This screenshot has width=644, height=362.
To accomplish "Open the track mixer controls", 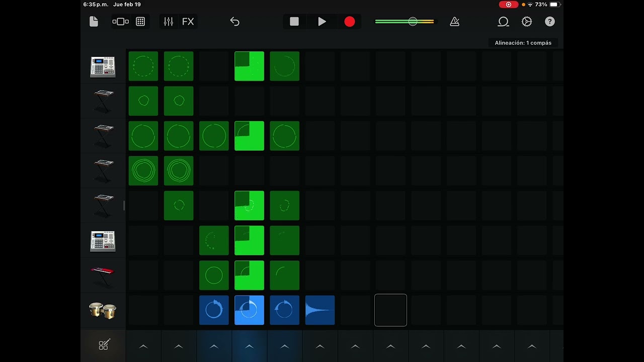I will (169, 22).
